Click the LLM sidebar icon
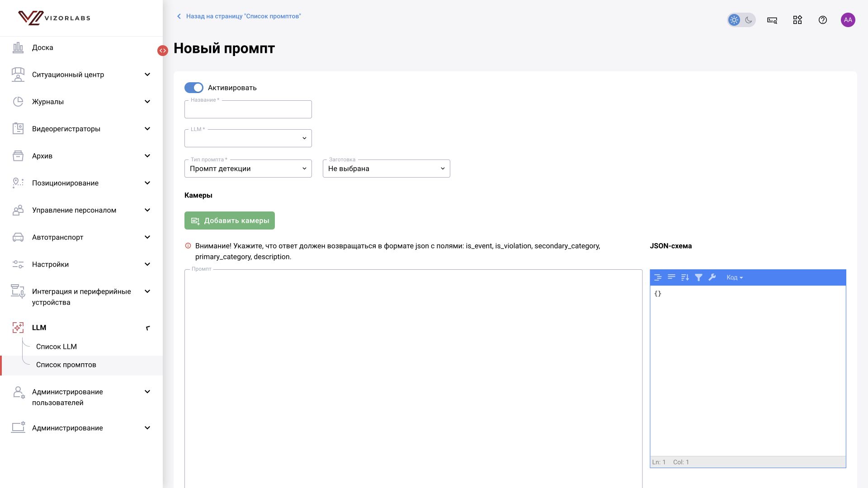868x488 pixels. pyautogui.click(x=18, y=328)
